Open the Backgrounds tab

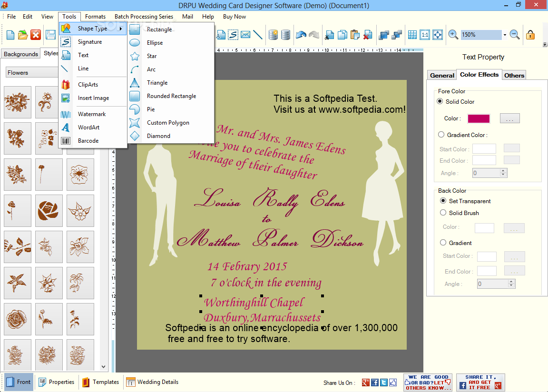tap(20, 54)
